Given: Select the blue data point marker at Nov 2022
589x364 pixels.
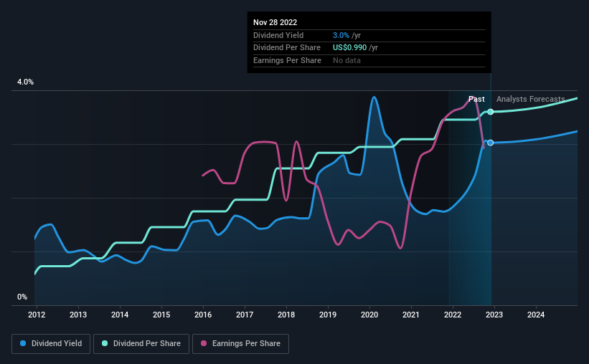Looking at the screenshot, I should pos(490,143).
